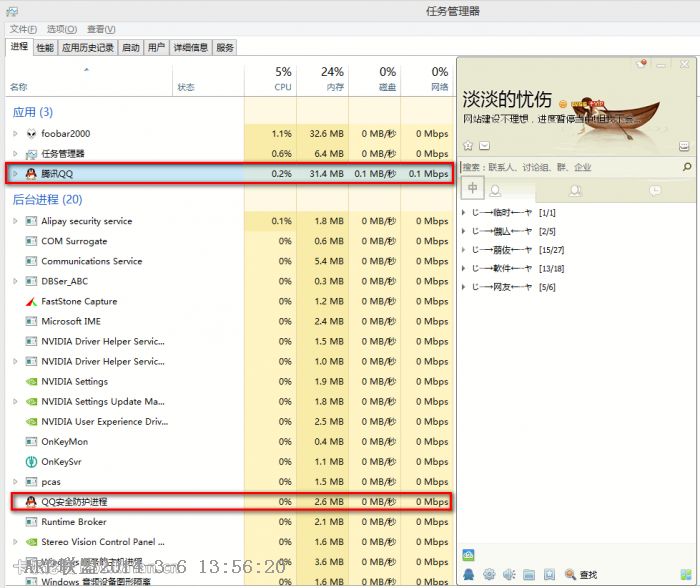Click the search magnifier in QQ search box

pyautogui.click(x=686, y=167)
